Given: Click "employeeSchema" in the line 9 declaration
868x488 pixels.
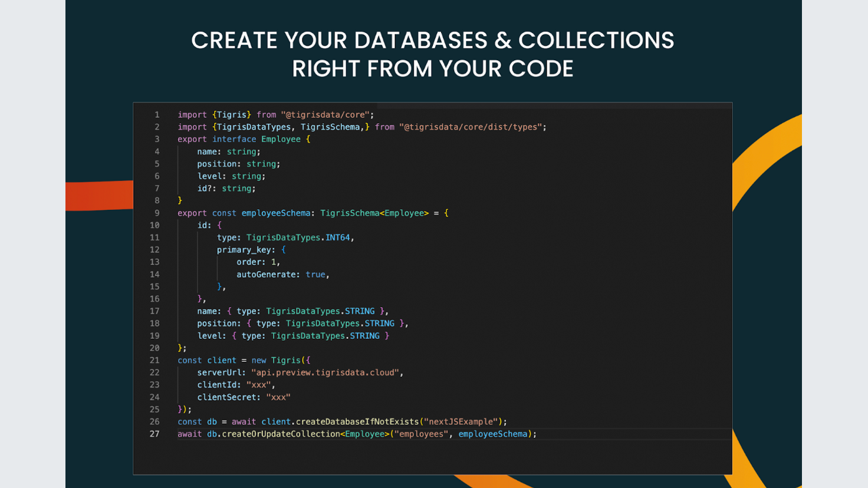Looking at the screenshot, I should click(x=276, y=213).
